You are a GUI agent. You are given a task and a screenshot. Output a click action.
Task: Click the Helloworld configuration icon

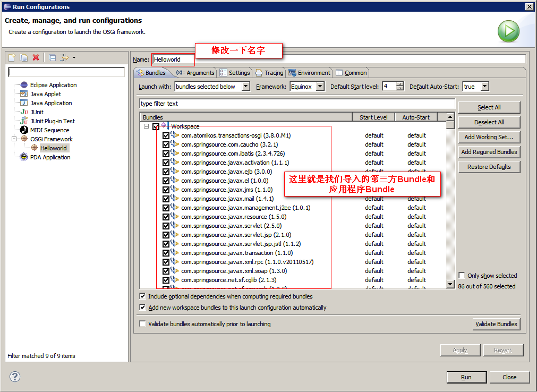[x=34, y=148]
